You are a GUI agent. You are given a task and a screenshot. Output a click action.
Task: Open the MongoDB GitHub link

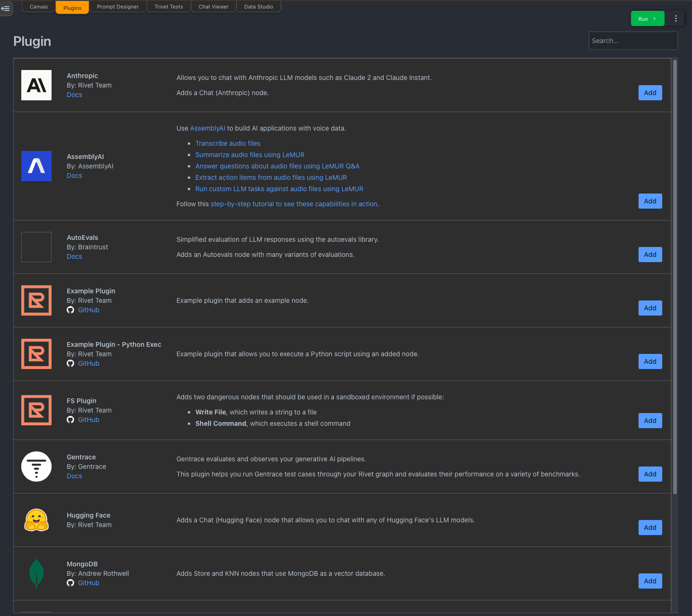[x=88, y=583]
